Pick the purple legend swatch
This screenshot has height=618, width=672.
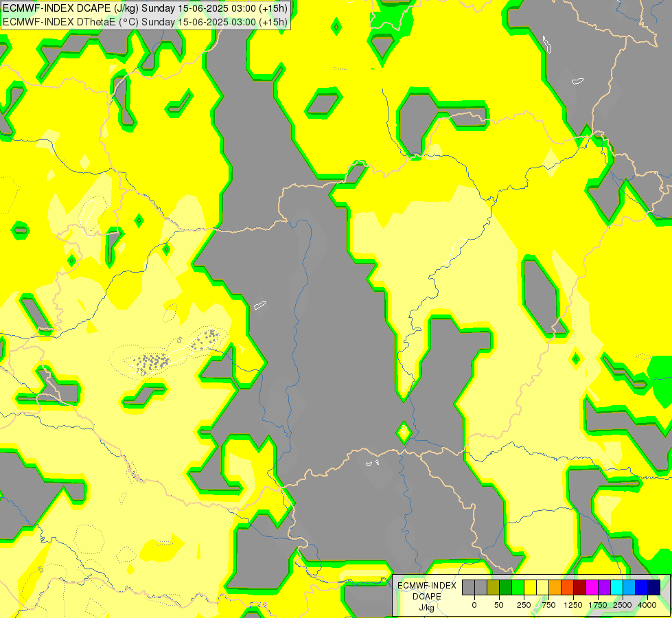[604, 588]
